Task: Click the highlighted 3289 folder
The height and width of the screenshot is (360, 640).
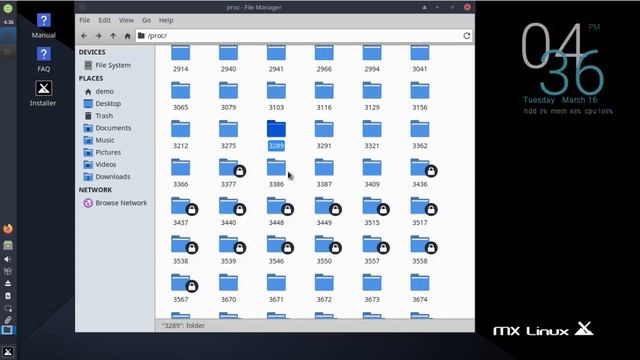Action: tap(276, 134)
